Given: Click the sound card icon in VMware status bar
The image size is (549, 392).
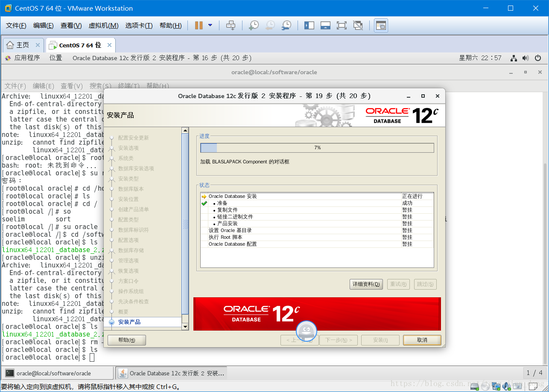Looking at the screenshot, I should click(x=507, y=386).
